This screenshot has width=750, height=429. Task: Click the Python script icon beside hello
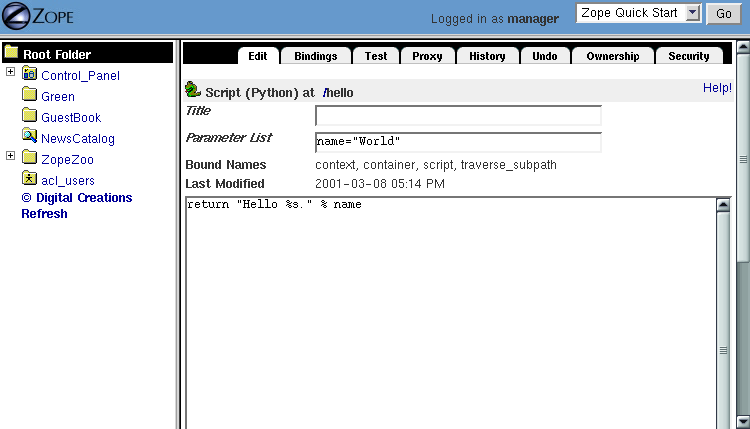point(193,91)
